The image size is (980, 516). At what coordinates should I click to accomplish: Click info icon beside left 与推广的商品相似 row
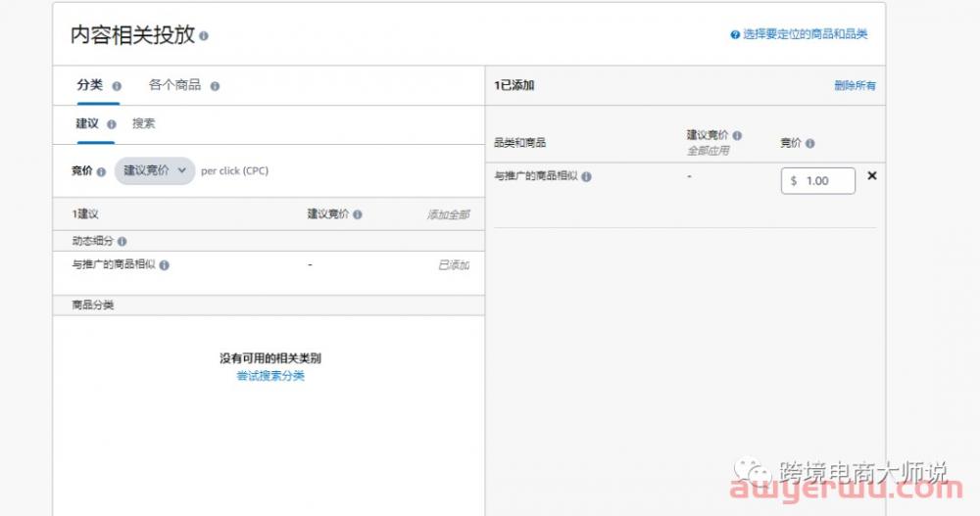165,265
